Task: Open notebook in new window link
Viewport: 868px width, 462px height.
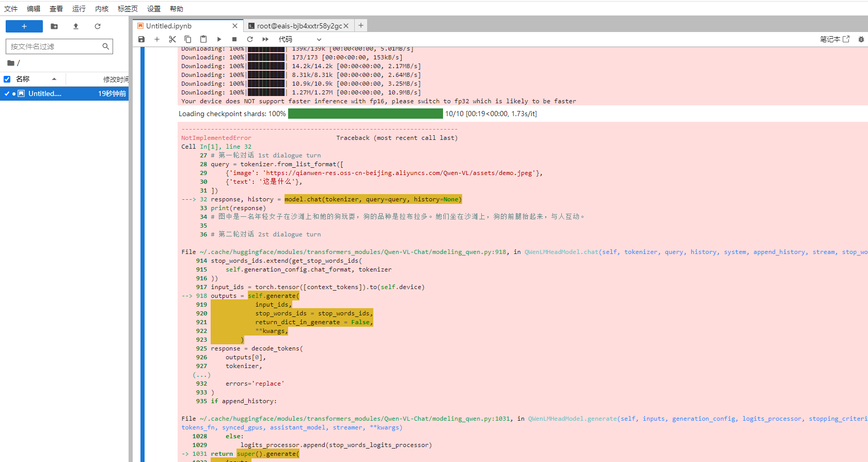Action: [x=834, y=39]
